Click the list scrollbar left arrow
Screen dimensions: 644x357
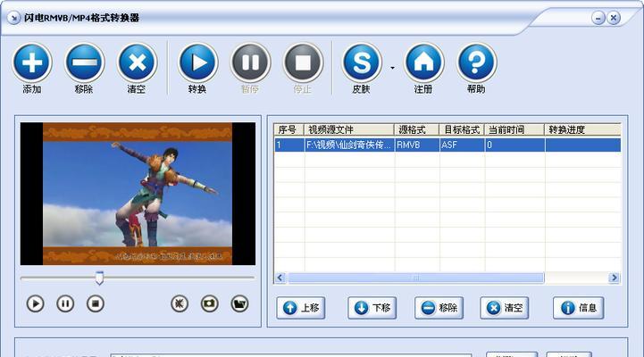[x=280, y=278]
